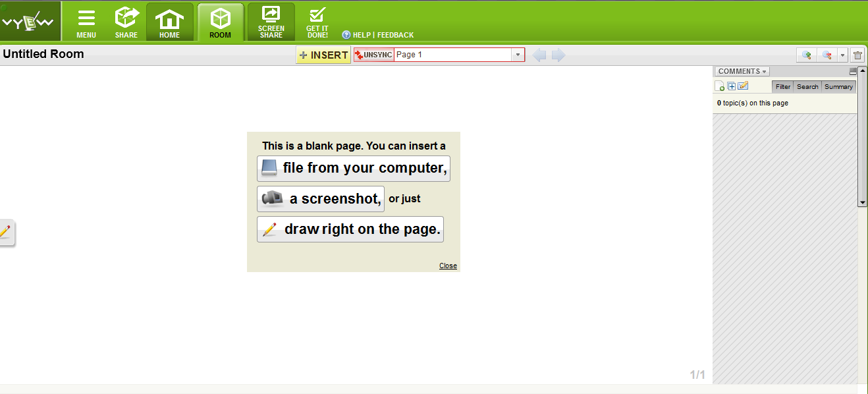868x394 pixels.
Task: Click the Page 1 page name field
Action: click(x=453, y=55)
